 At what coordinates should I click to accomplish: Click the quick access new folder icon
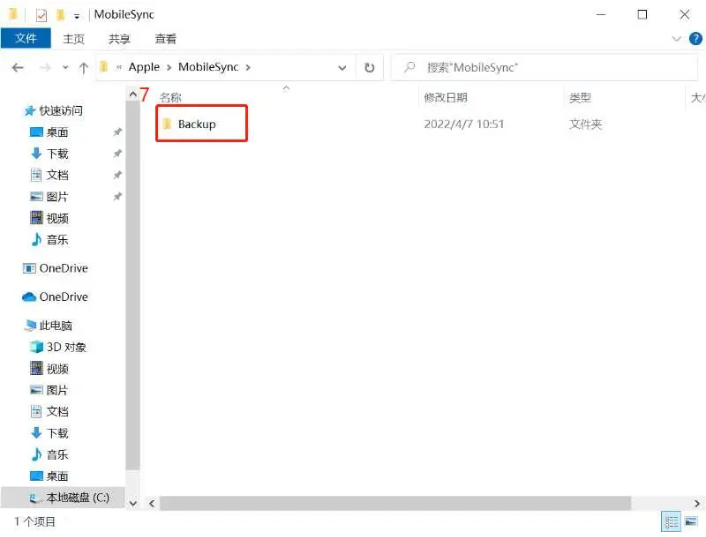click(60, 15)
